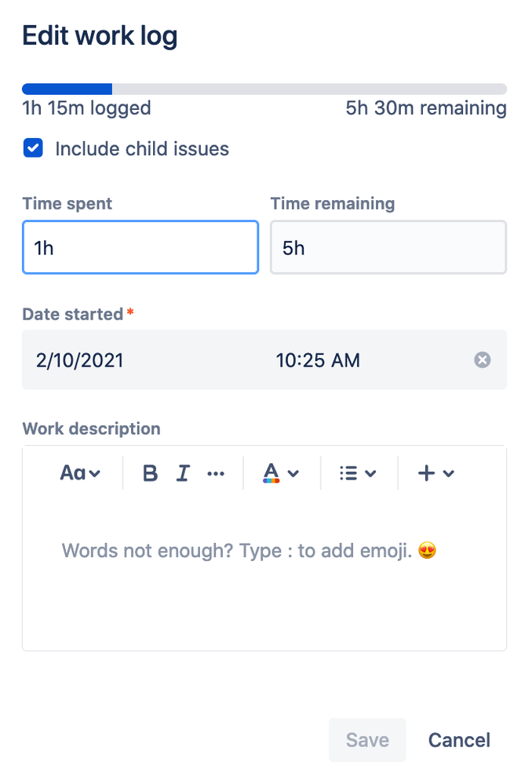
Task: Toggle italic formatting in work description
Action: [183, 473]
